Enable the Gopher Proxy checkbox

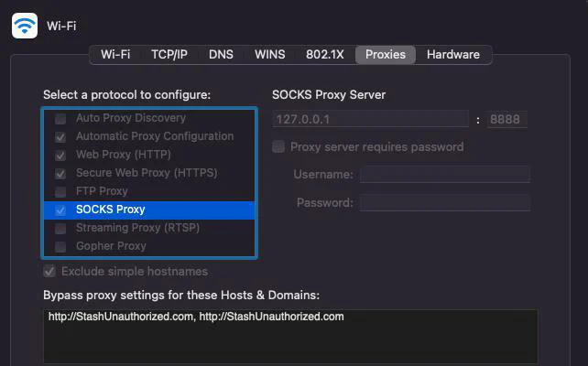click(60, 246)
